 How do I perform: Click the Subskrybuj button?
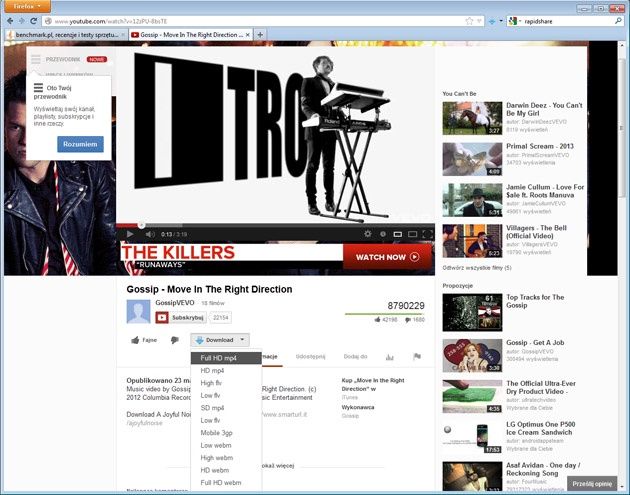click(x=181, y=317)
